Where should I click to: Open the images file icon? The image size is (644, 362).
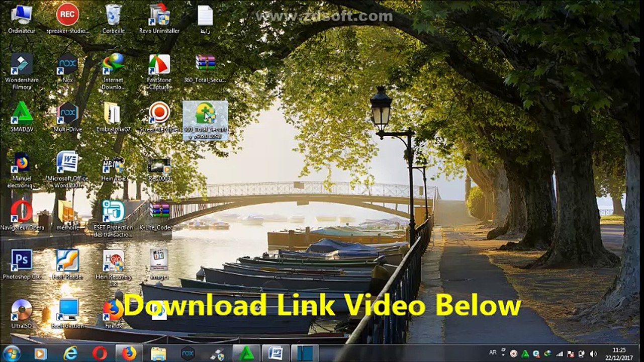pyautogui.click(x=159, y=264)
